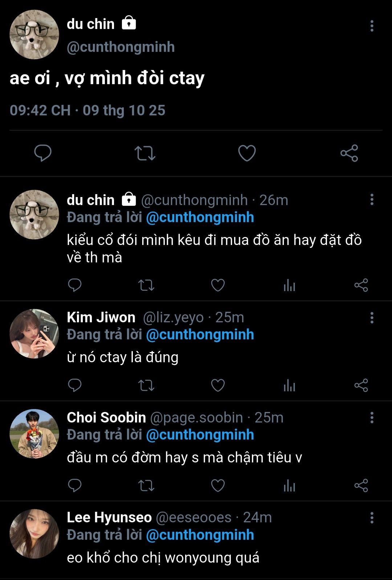The width and height of the screenshot is (392, 580).
Task: Like Kim Jiwon's reply
Action: (218, 385)
